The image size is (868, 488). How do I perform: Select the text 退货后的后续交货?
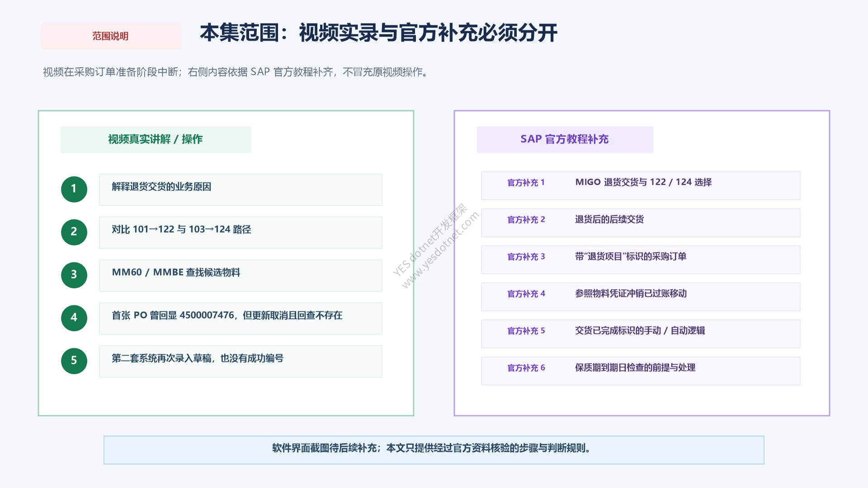pyautogui.click(x=609, y=219)
